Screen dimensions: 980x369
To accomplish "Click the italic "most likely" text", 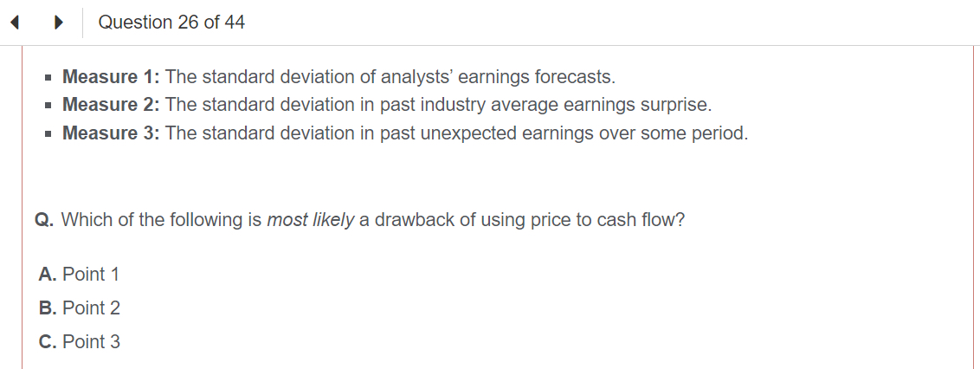I will point(310,220).
